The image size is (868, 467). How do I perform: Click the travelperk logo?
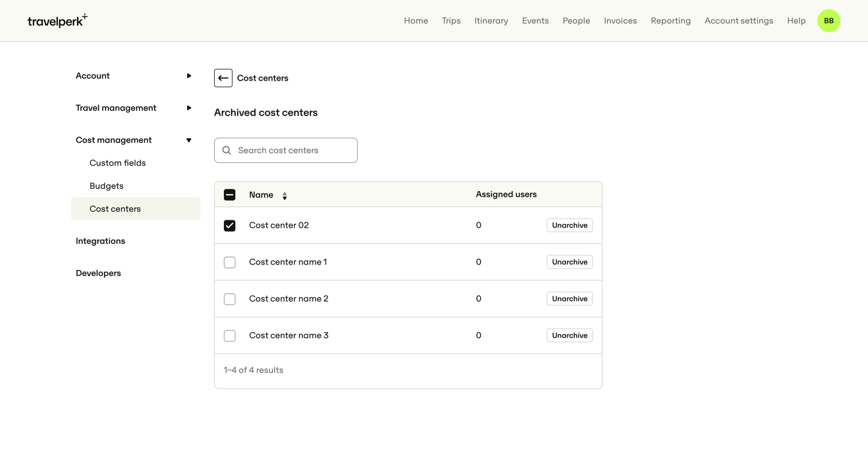point(57,21)
